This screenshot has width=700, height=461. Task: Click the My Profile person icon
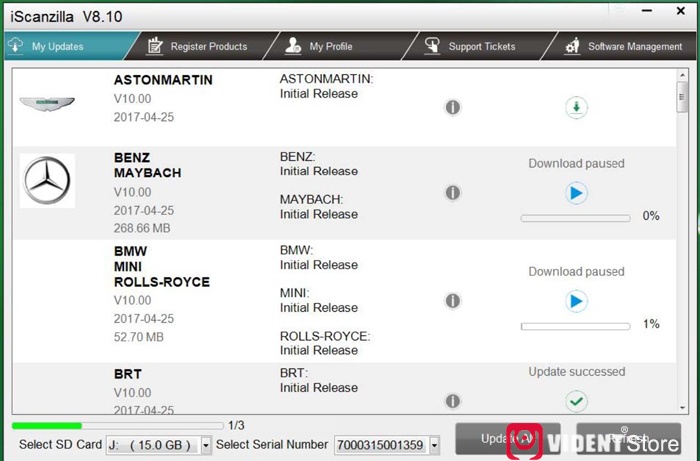coord(293,46)
